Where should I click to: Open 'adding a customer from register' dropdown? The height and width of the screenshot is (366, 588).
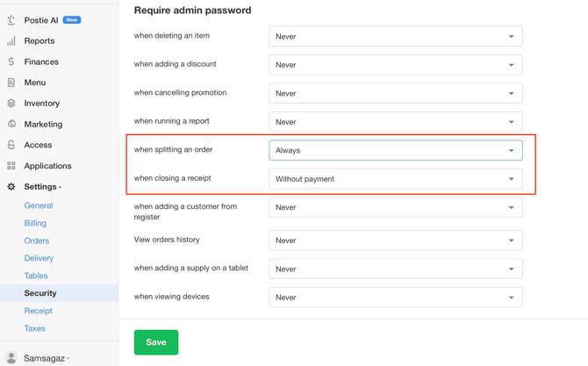(x=396, y=207)
